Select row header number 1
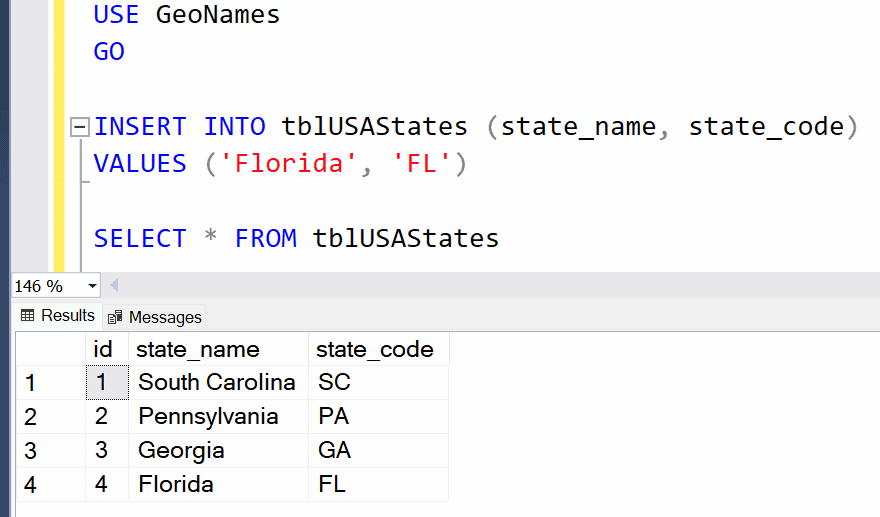Screen dimensions: 880x517 coord(51,383)
